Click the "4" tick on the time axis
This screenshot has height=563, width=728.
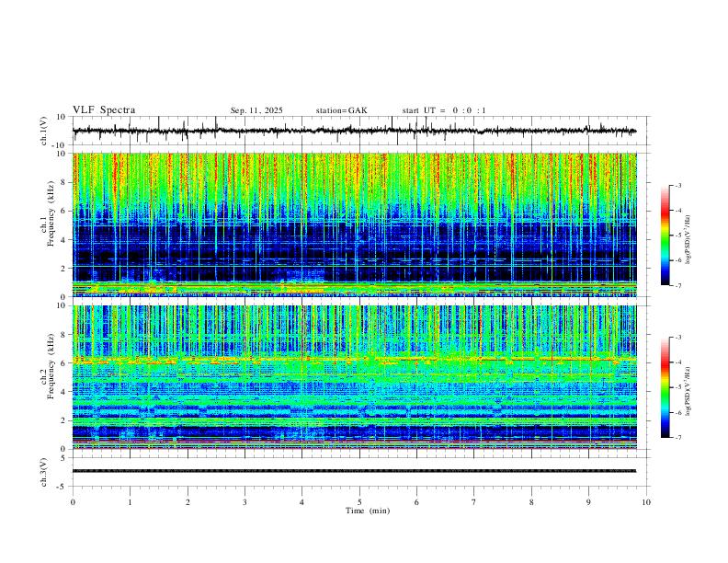302,502
